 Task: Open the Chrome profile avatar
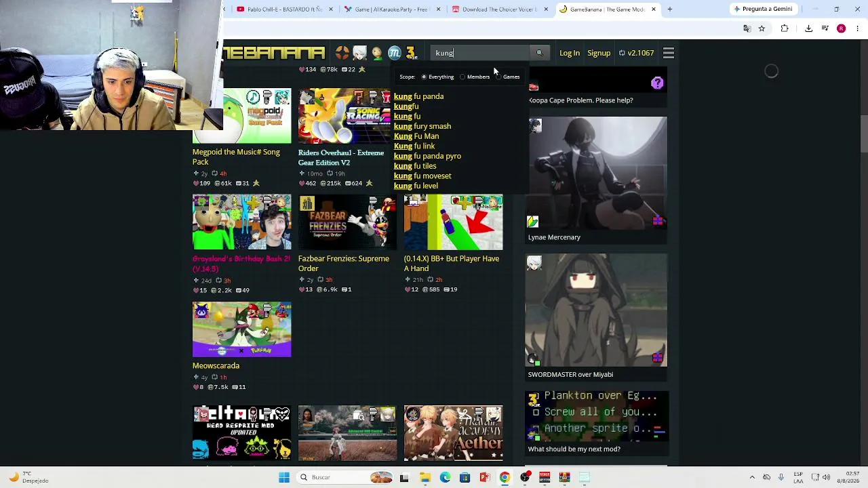click(841, 28)
